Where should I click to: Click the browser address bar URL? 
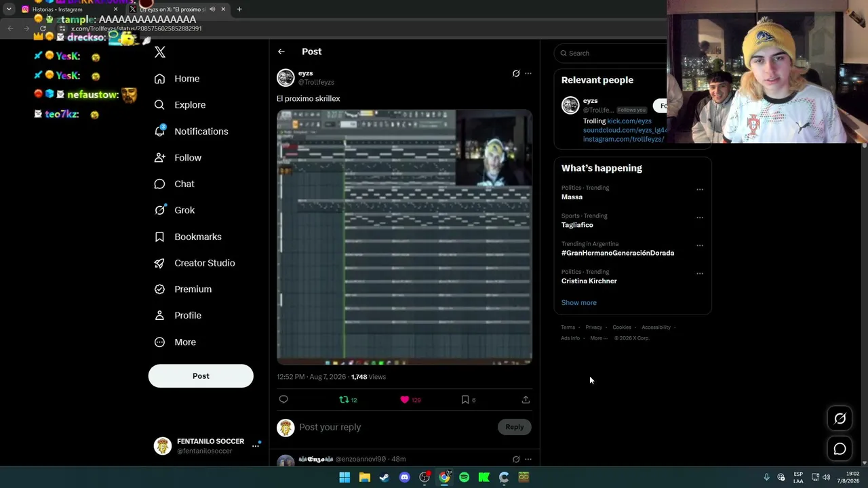pos(136,28)
